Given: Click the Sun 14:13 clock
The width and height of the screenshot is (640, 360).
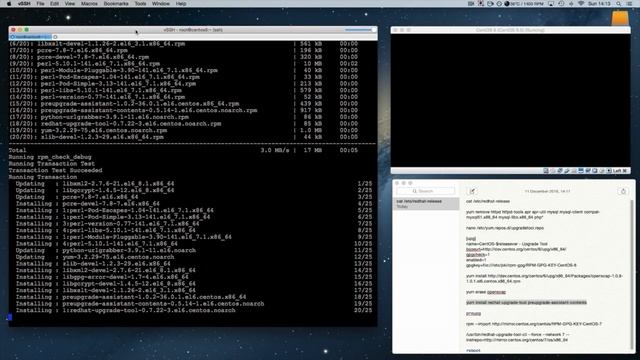Looking at the screenshot, I should coord(599,4).
